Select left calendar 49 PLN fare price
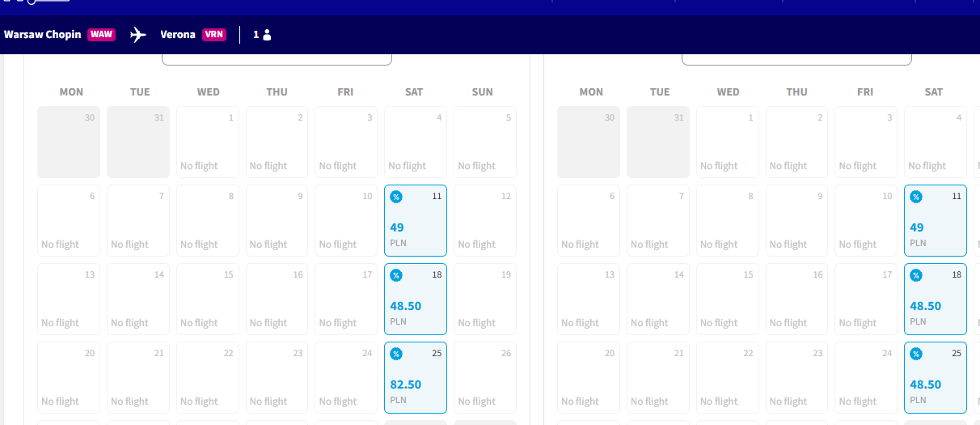 coord(397,227)
